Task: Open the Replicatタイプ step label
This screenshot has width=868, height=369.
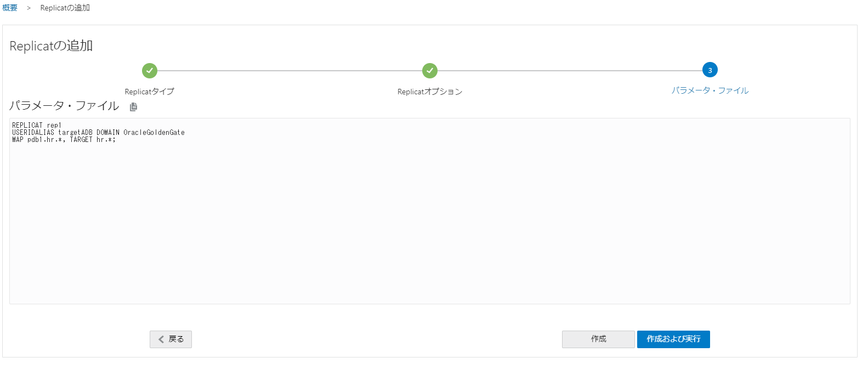Action: [x=149, y=92]
